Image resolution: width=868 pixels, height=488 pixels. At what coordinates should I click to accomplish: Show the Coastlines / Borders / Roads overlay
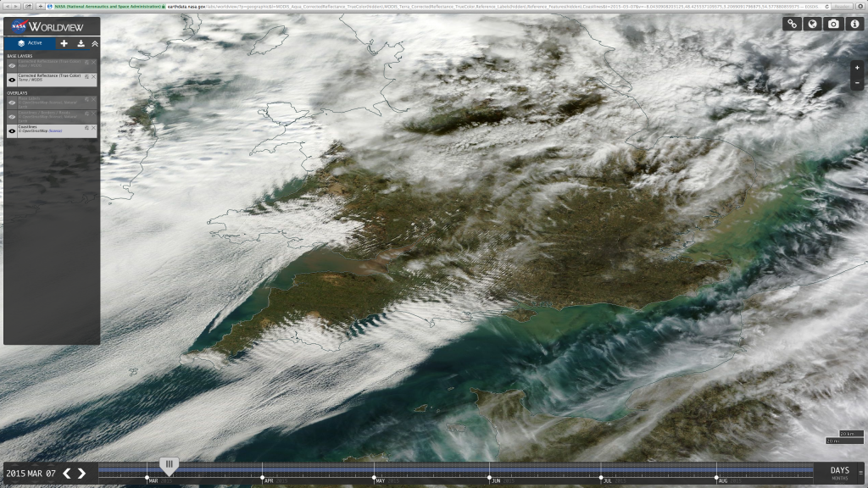pos(12,116)
